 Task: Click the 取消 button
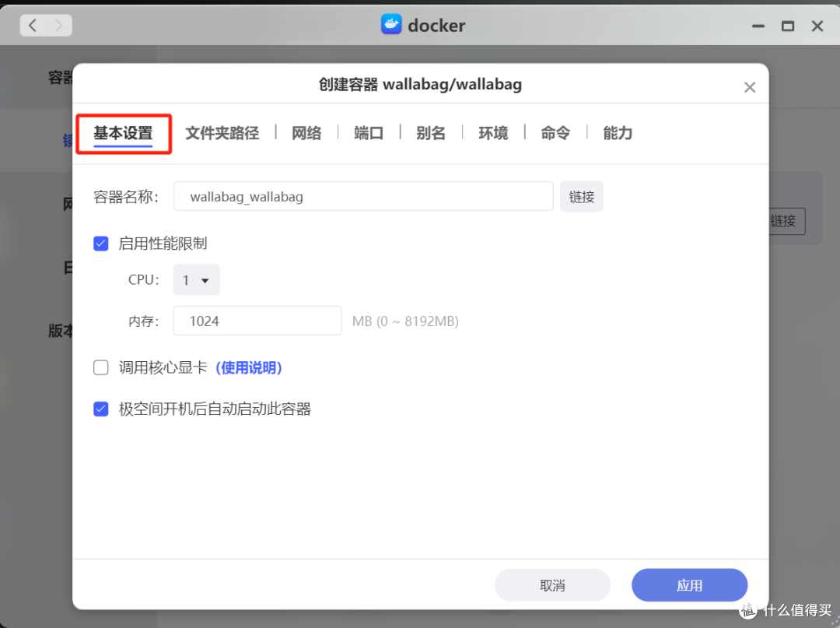(x=552, y=585)
